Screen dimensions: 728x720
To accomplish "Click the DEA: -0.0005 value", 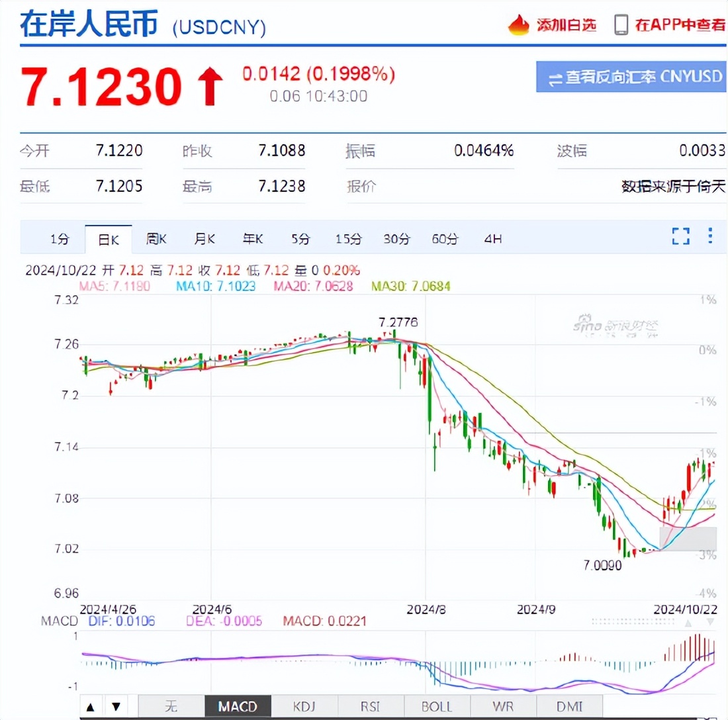I will pos(224,621).
